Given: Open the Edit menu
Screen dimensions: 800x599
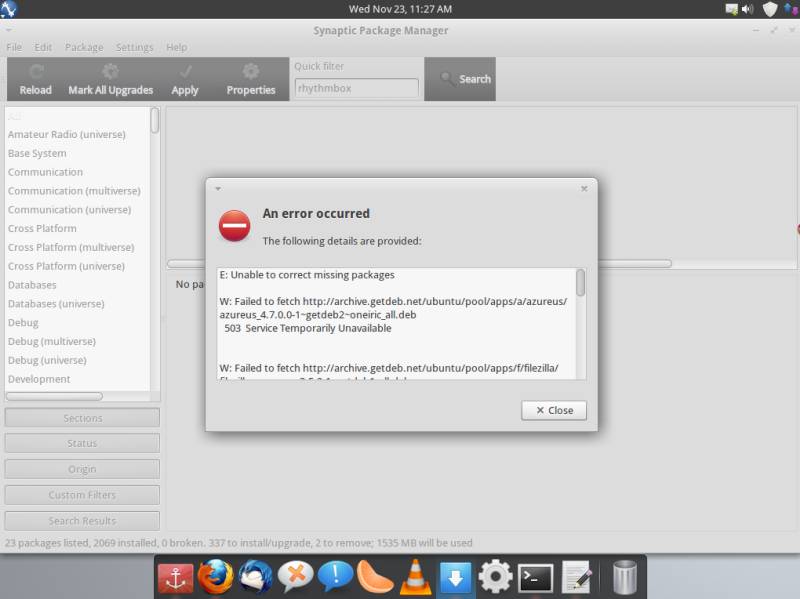Looking at the screenshot, I should 43,47.
